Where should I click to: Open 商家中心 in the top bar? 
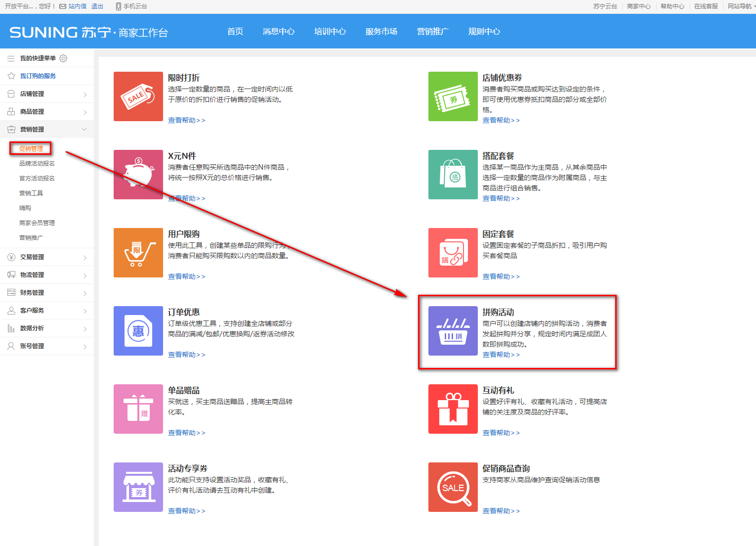(x=638, y=6)
